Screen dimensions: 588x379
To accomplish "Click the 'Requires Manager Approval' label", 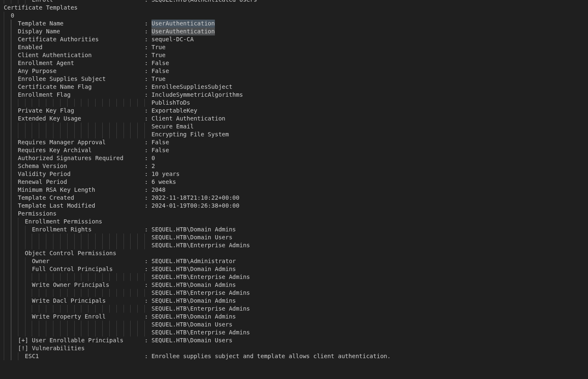I will tap(62, 142).
